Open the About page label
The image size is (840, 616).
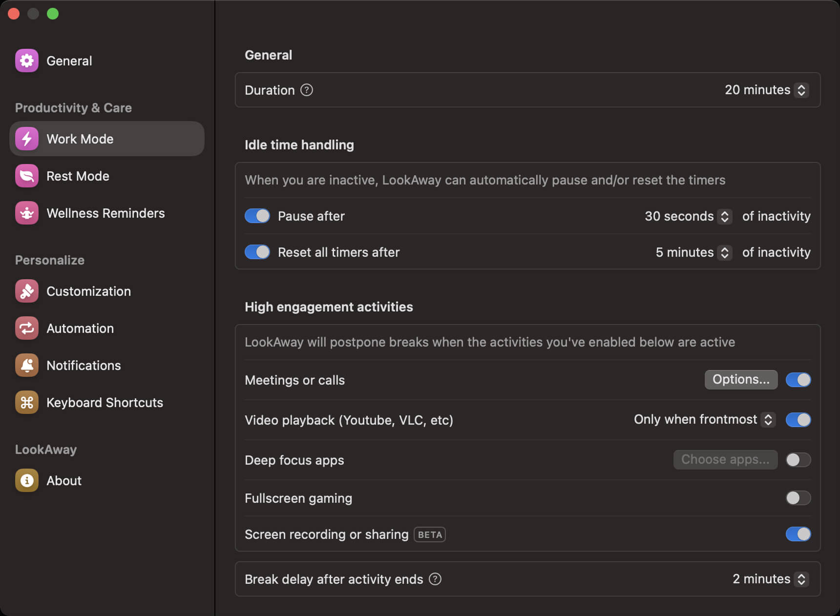click(64, 480)
